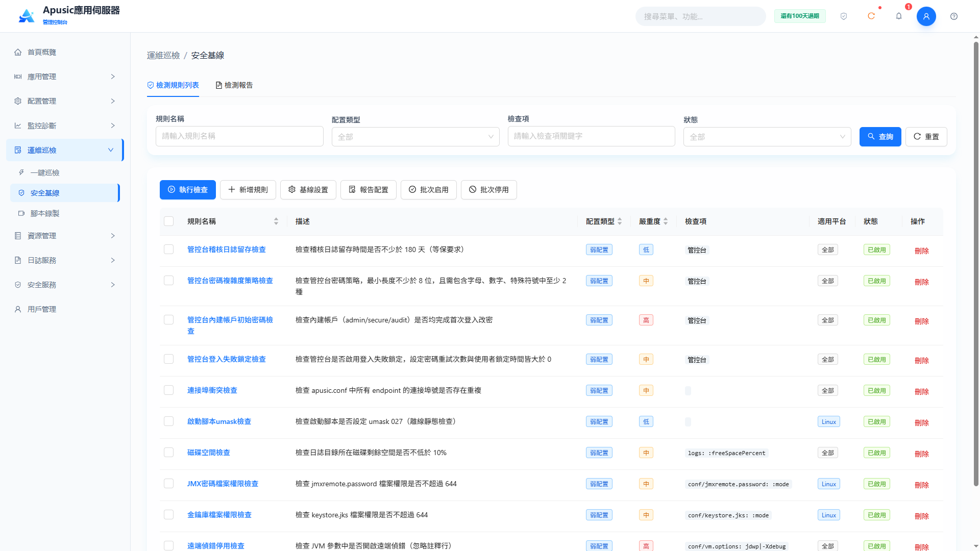Sort by 規則名稱 column arrows
Viewport: 980px width, 551px height.
276,221
